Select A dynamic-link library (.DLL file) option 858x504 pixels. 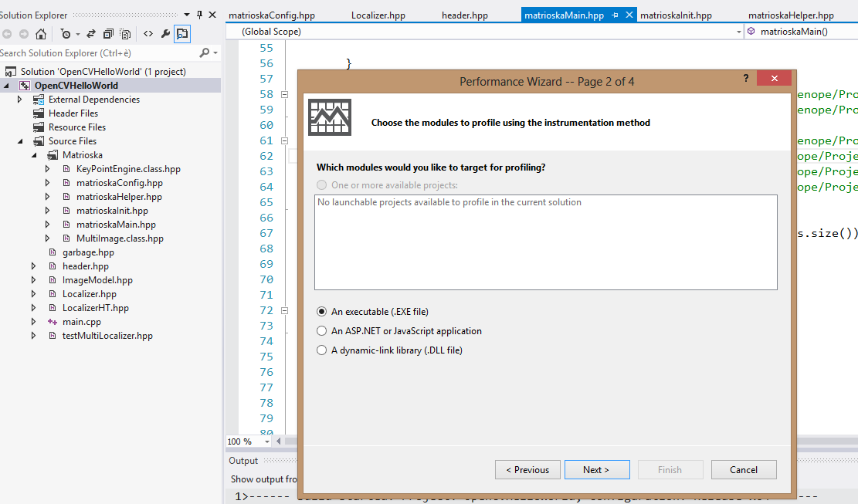[x=321, y=350]
